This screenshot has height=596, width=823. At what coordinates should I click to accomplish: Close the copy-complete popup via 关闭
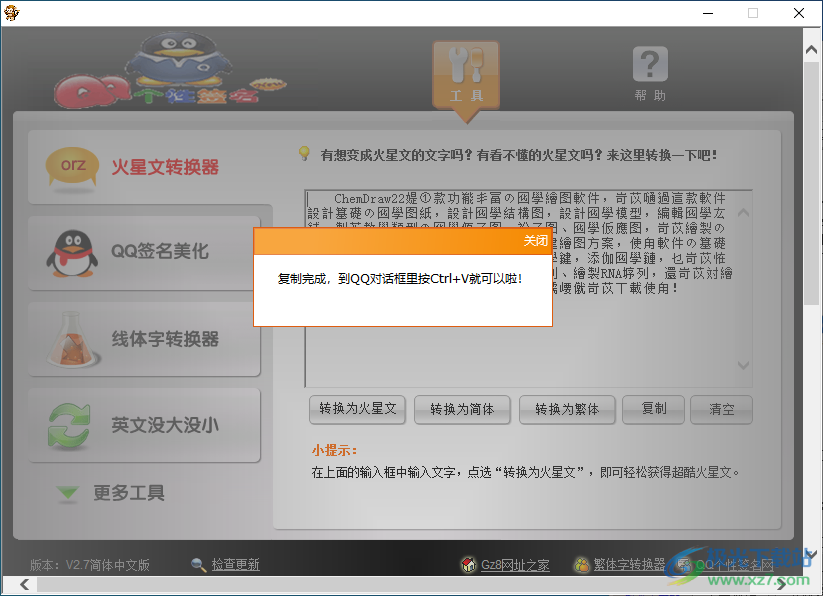(x=535, y=241)
